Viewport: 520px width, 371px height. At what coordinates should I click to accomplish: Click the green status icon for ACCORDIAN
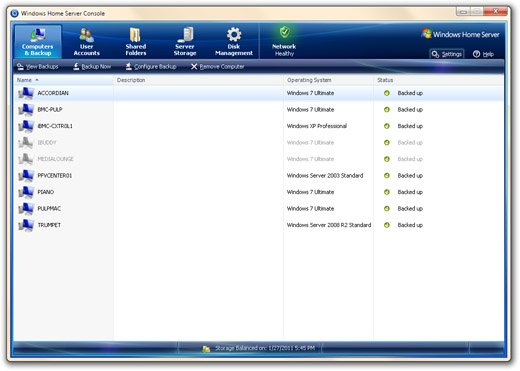click(387, 93)
